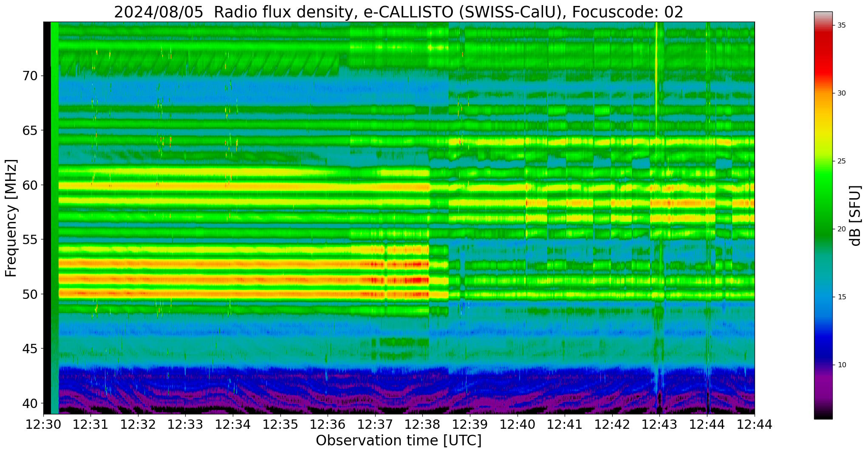The image size is (868, 453).
Task: Click the 12:43 time tick label
Action: [659, 424]
